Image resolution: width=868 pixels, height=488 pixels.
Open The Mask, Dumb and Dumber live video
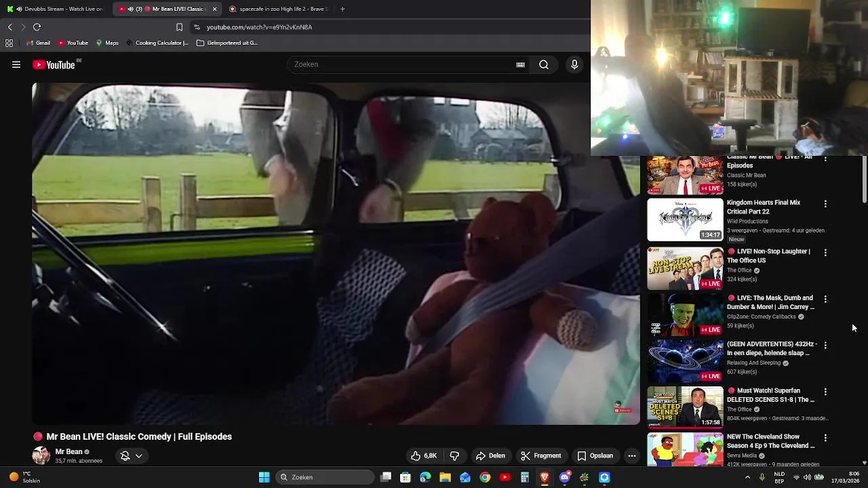(x=685, y=315)
